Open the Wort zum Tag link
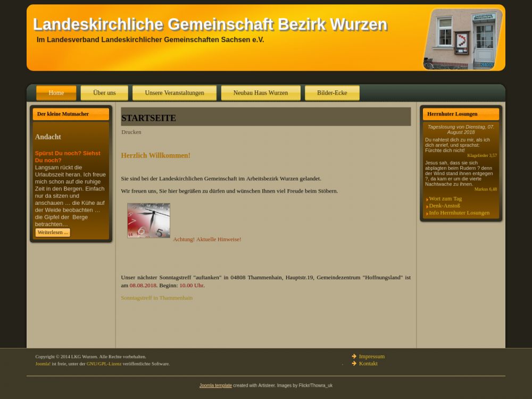The width and height of the screenshot is (532, 399). (x=445, y=198)
